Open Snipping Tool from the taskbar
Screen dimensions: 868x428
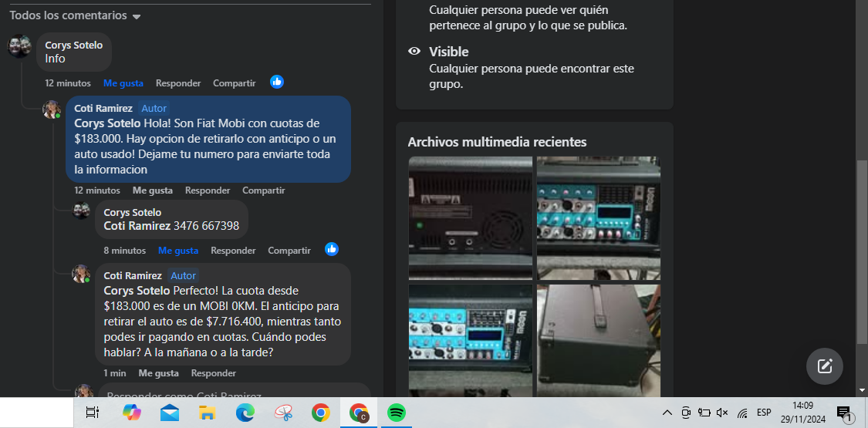point(283,413)
